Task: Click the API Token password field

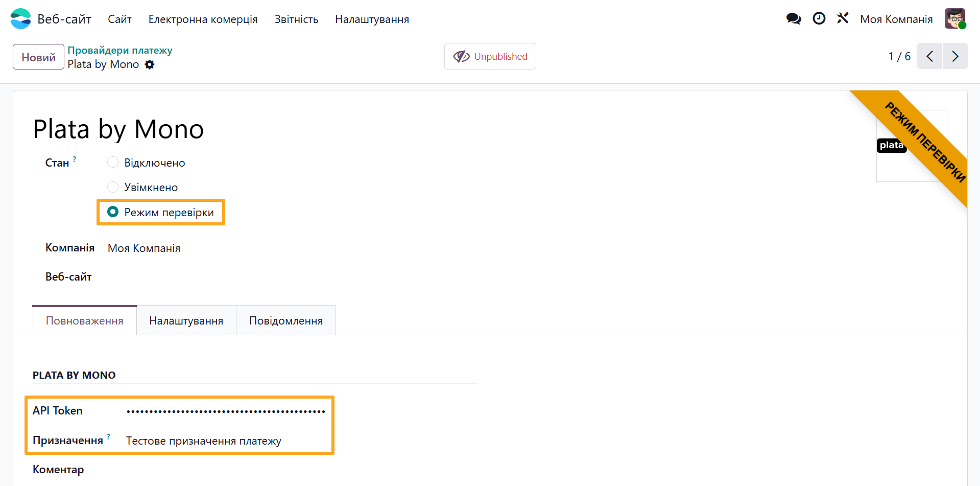Action: click(x=226, y=411)
